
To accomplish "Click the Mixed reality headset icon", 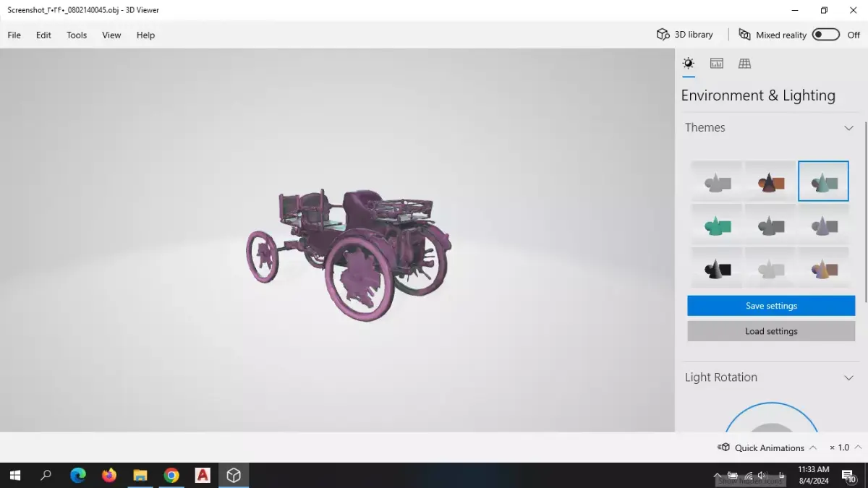I will click(744, 34).
